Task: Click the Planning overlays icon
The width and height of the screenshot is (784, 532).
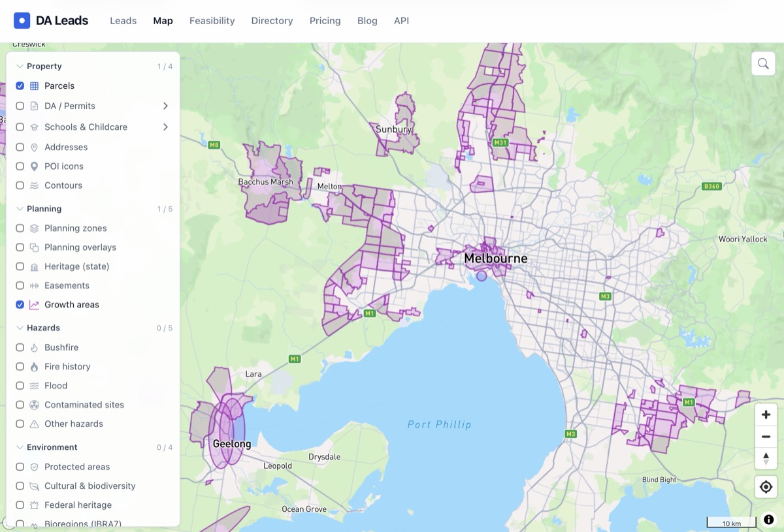Action: 35,247
